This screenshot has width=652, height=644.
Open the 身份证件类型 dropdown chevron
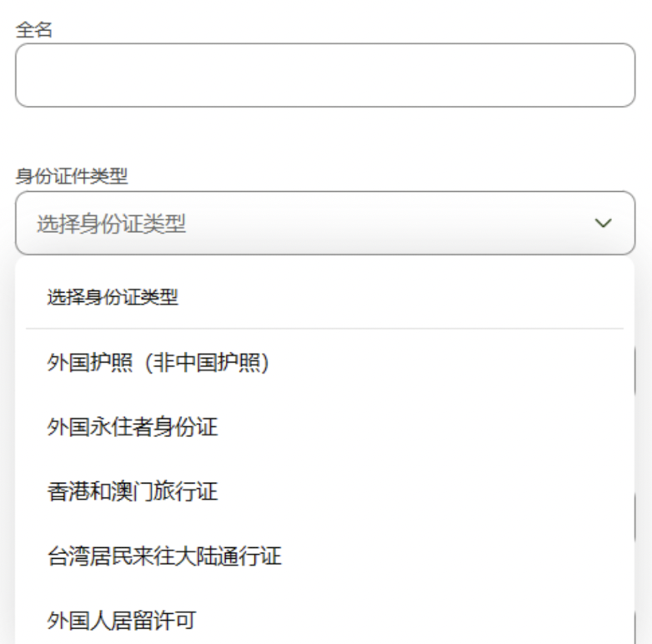tap(603, 224)
